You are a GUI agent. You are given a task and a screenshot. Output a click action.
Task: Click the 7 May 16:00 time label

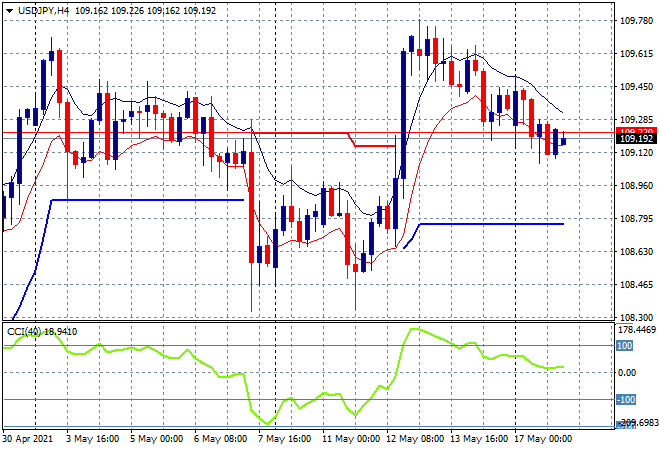[x=284, y=439]
